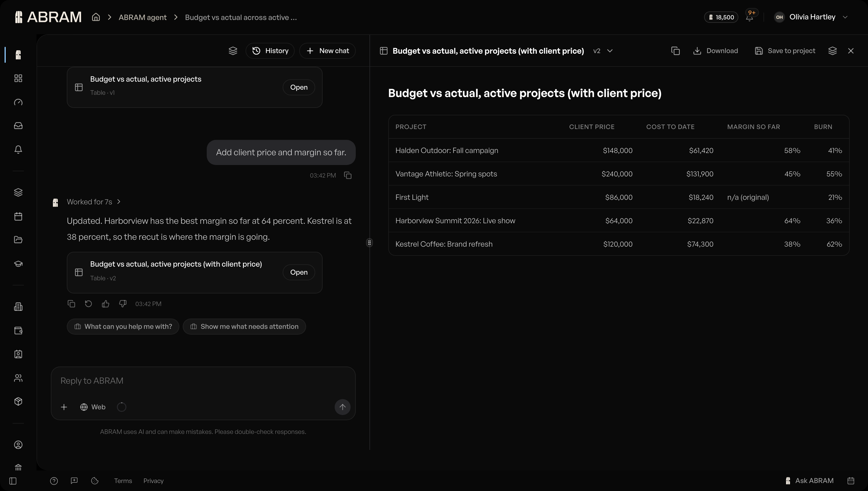Open the folder sidebar icon

pos(18,240)
